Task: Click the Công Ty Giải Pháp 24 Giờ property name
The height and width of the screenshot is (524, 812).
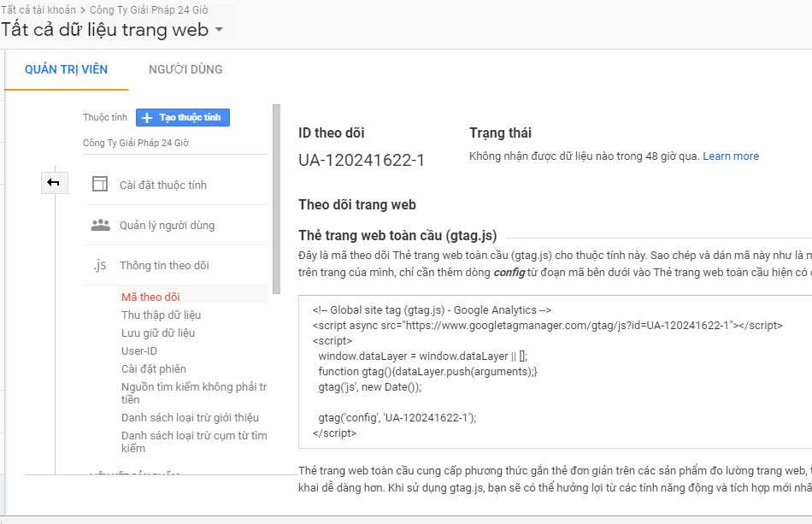Action: pyautogui.click(x=136, y=143)
